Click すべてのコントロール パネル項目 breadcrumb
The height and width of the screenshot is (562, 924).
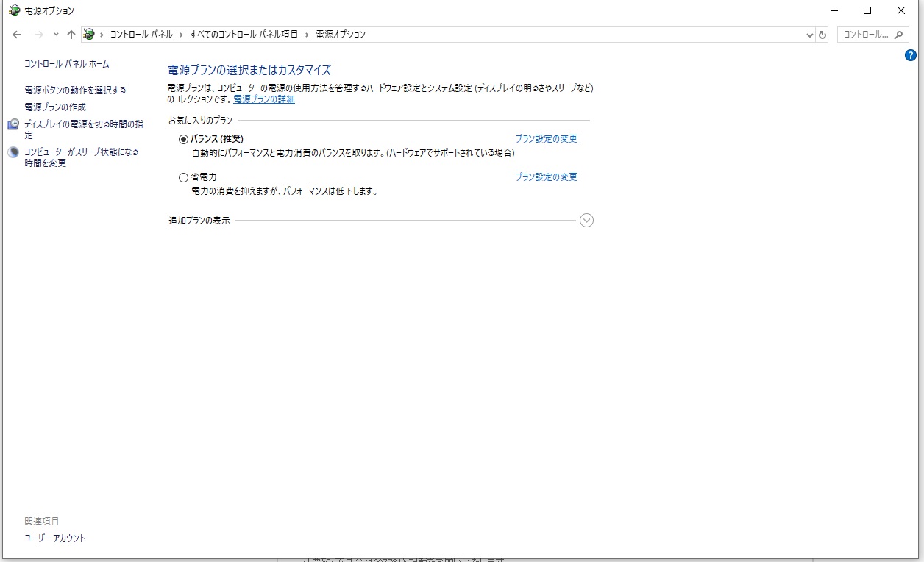[x=244, y=35]
